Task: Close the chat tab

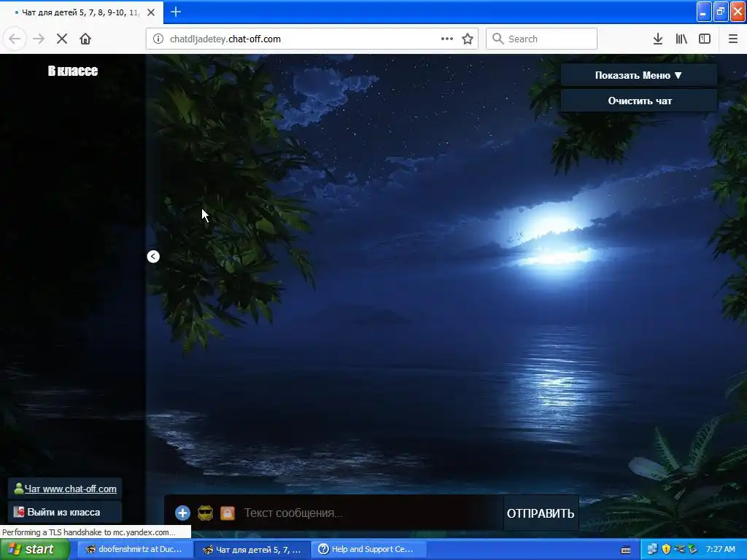Action: coord(151,12)
